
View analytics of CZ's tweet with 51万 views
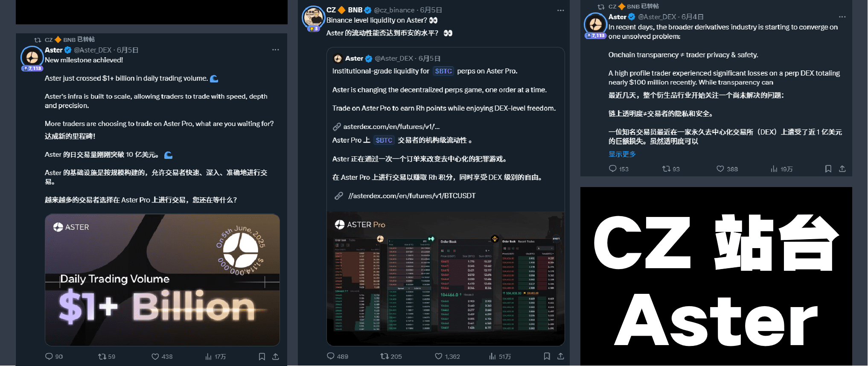click(x=500, y=356)
